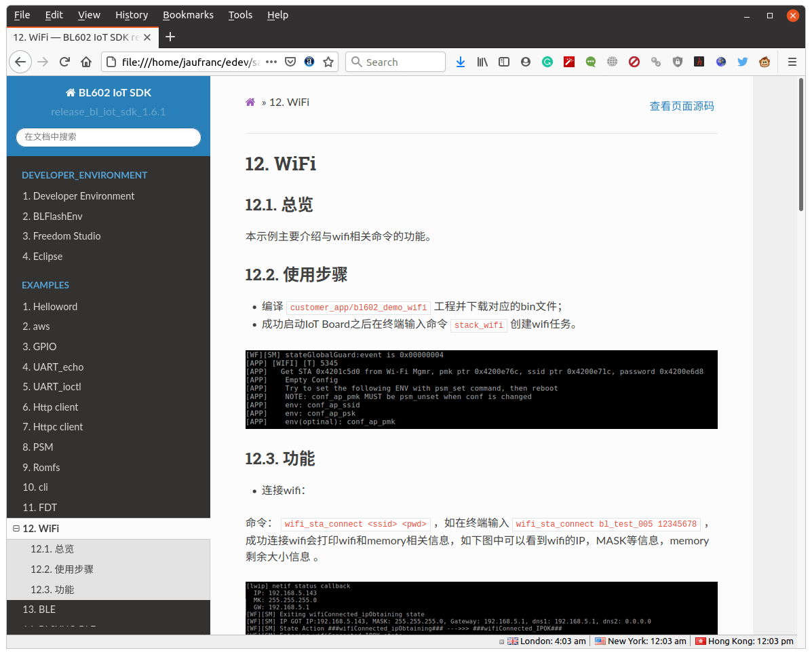
Task: Open the Edit menu
Action: (x=54, y=15)
